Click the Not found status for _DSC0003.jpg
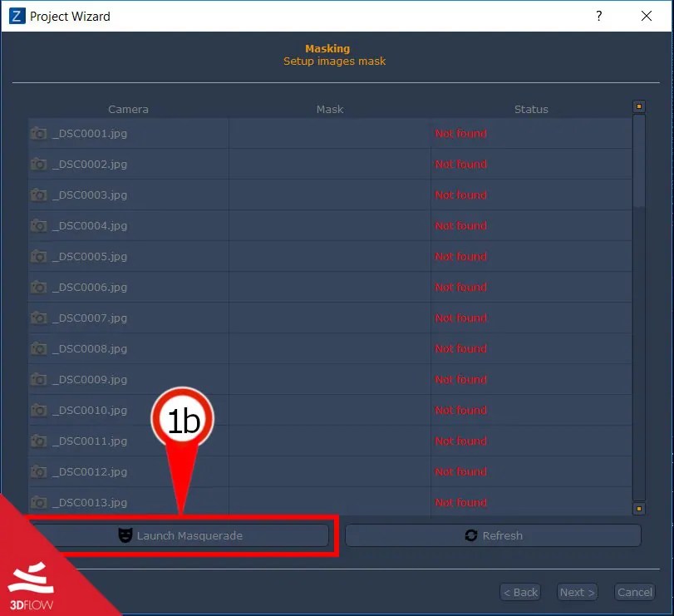674x616 pixels. pyautogui.click(x=461, y=195)
